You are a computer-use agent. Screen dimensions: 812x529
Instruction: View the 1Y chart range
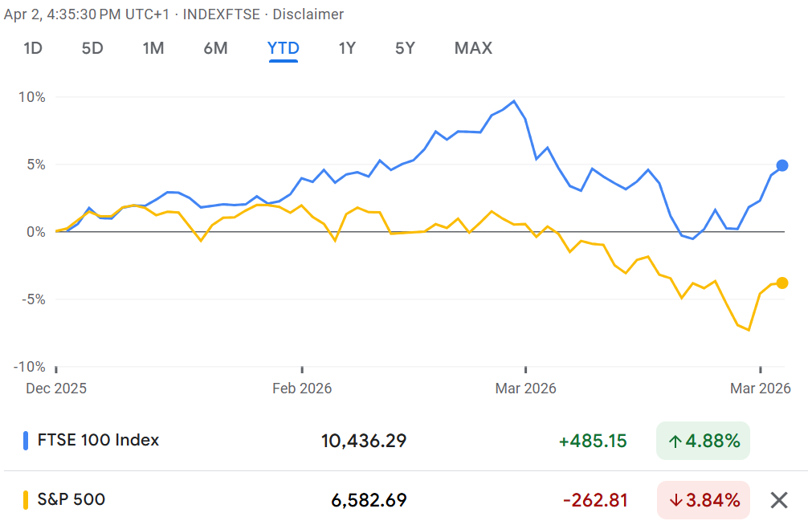(x=347, y=48)
